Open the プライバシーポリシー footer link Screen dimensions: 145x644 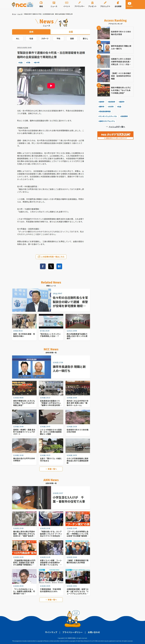(72, 632)
